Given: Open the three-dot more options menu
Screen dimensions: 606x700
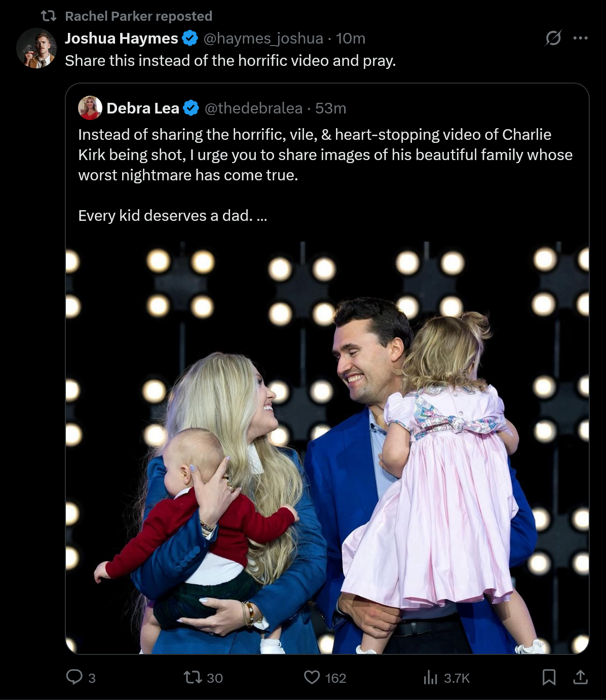Looking at the screenshot, I should pos(580,38).
